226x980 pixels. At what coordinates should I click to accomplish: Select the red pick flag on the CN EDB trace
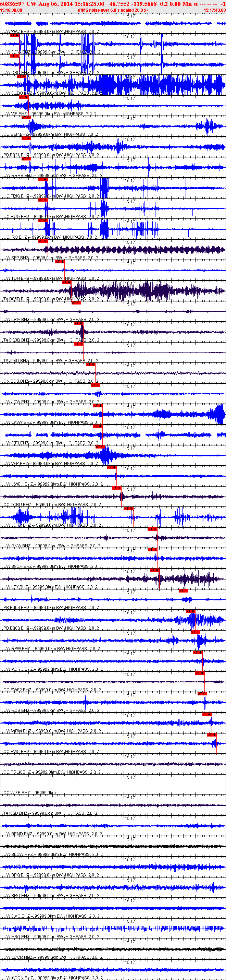90,364
